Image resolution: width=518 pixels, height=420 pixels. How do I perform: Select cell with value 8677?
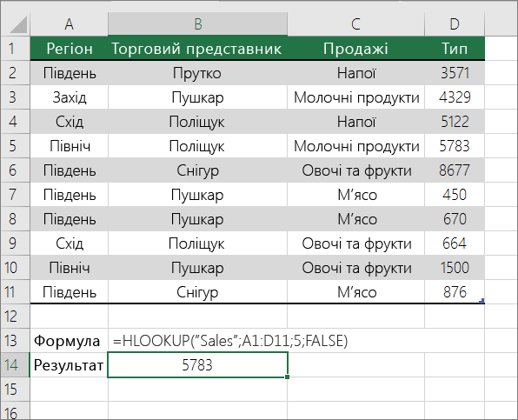point(455,170)
